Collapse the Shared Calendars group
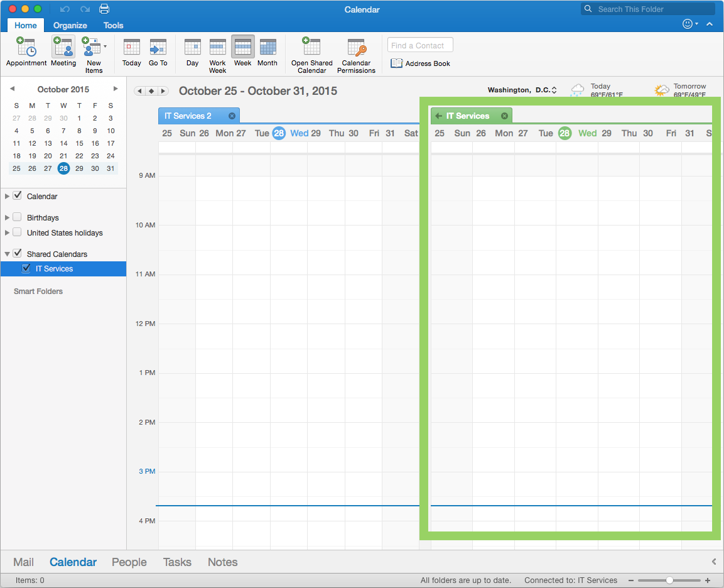Screen dimensions: 724x588 coord(8,254)
